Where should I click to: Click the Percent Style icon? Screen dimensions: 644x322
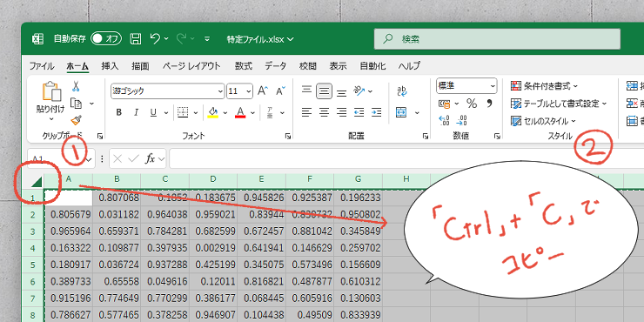[472, 104]
